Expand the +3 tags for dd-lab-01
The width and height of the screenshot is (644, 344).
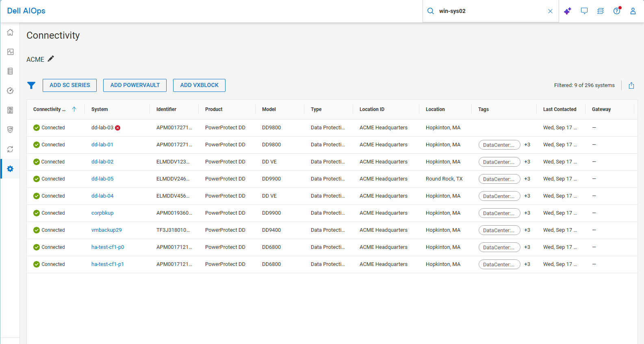527,145
